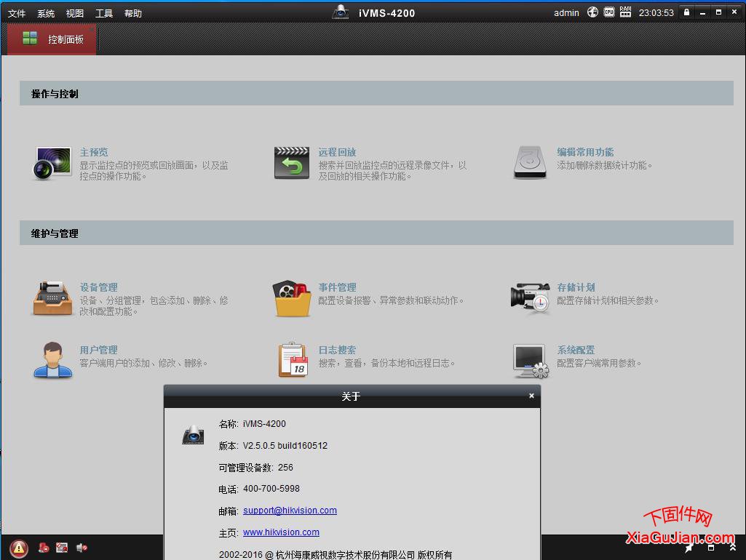Click the alarm pop-up image disabled icon
This screenshot has height=560, width=746.
(x=62, y=548)
